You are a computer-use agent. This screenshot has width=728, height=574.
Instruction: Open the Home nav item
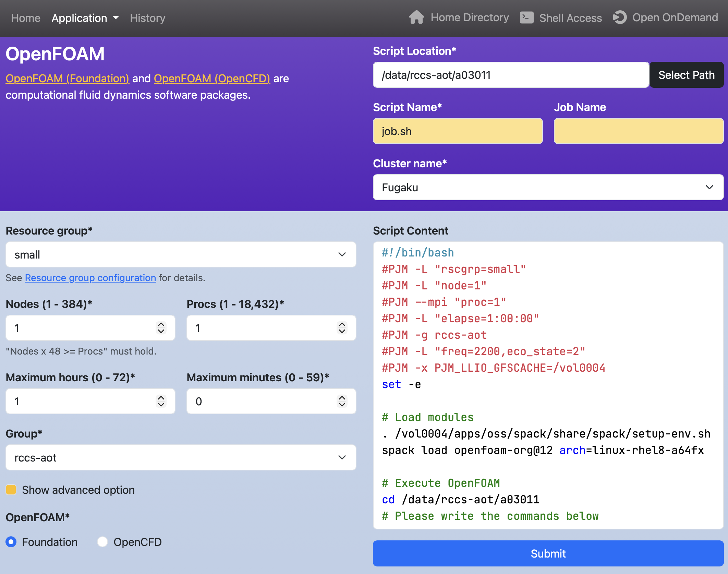[x=26, y=18]
